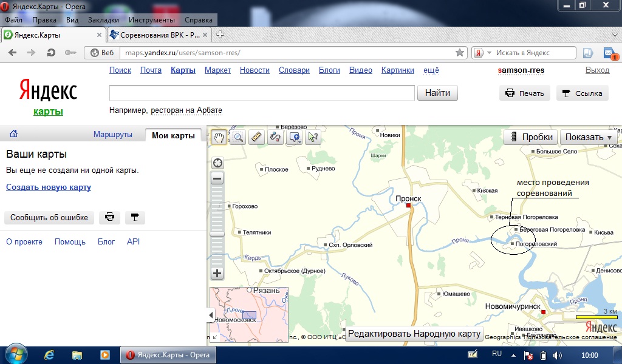Go back with the browser back arrow

(12, 53)
